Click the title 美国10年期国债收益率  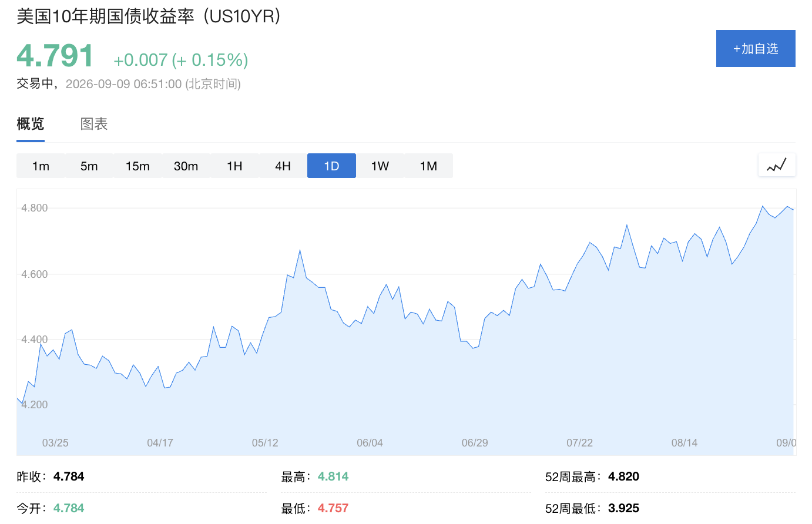click(105, 16)
